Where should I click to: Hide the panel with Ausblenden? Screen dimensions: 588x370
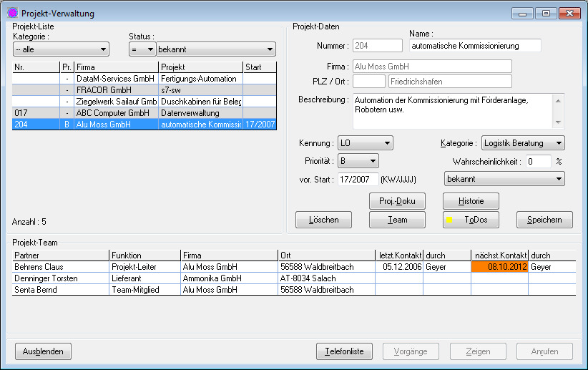(43, 351)
